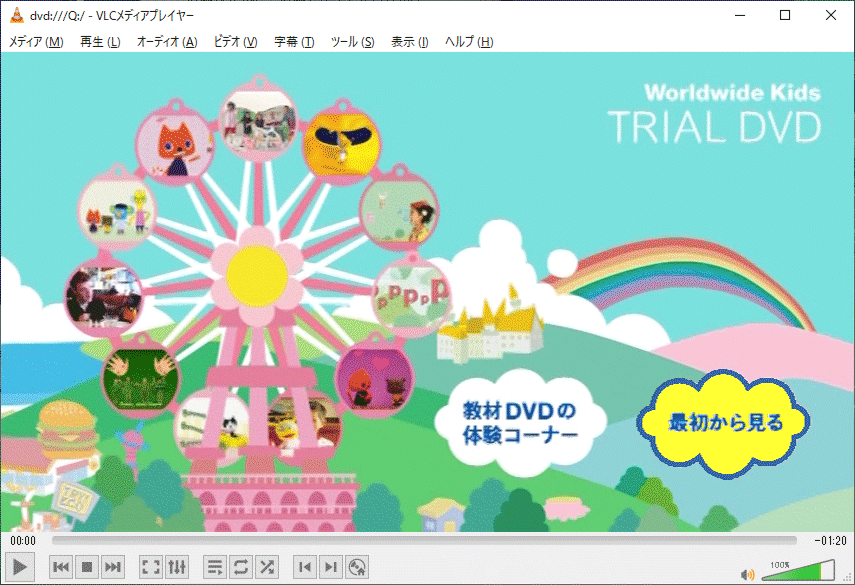
Task: Click the 00:00 elapsed time label
Action: [23, 540]
